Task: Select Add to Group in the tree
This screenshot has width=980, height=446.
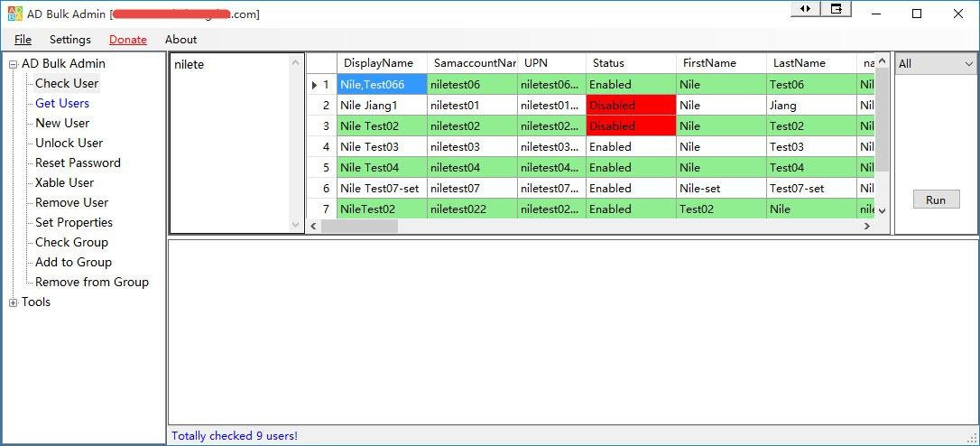Action: click(73, 262)
